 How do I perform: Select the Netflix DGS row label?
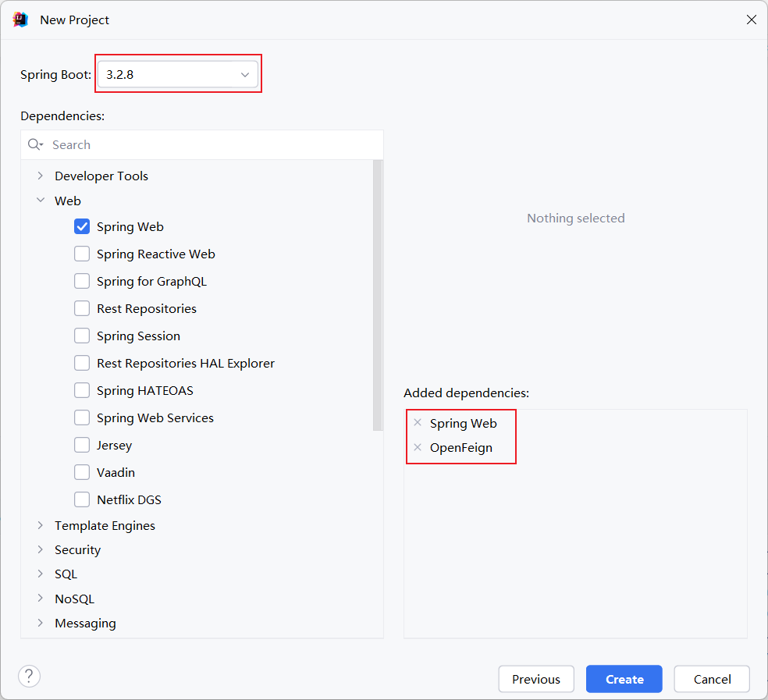pos(129,500)
